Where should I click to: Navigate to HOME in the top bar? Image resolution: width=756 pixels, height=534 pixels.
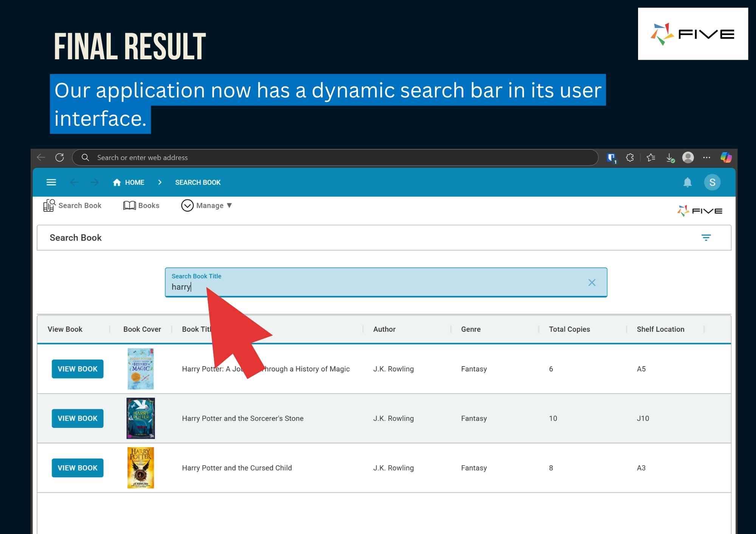click(135, 182)
